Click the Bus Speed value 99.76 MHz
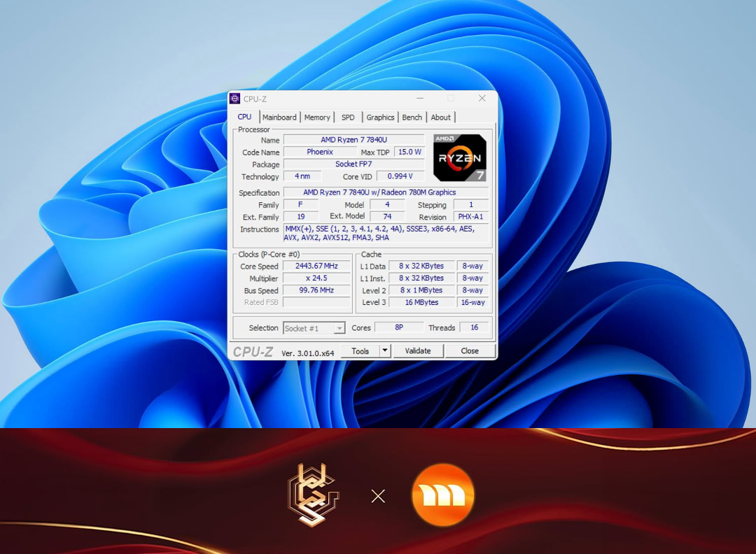Screen dimensions: 756x554 (x=316, y=290)
